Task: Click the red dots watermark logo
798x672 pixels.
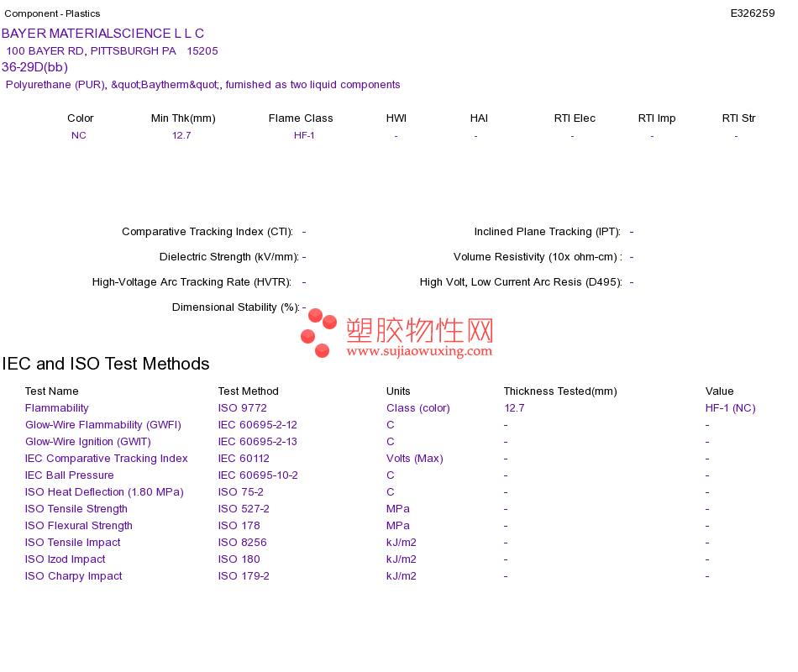Action: [x=318, y=333]
